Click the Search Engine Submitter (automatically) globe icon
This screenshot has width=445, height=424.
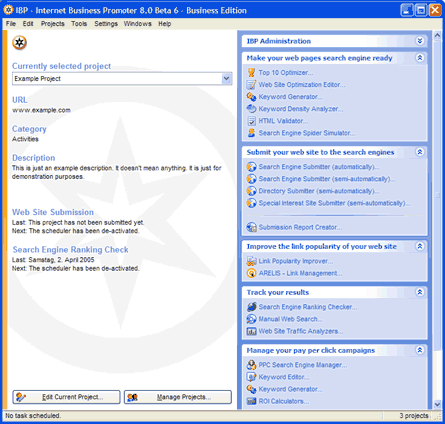tap(251, 167)
